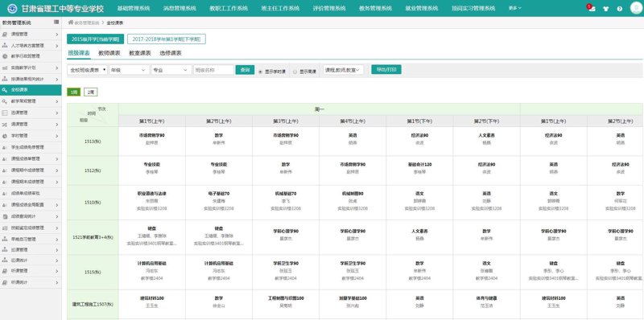Select the 显示周课 radio button
Screen dimensions: 644x320
295,72
